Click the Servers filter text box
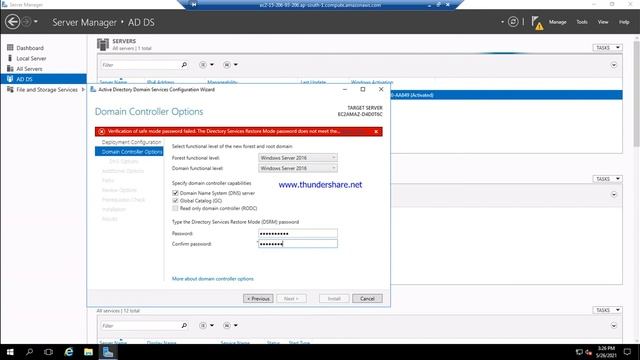This screenshot has height=360, width=640. click(140, 65)
